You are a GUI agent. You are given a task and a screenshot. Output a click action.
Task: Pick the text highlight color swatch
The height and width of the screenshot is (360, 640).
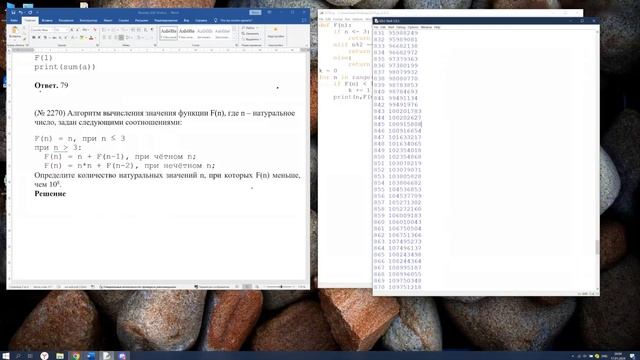[82, 38]
